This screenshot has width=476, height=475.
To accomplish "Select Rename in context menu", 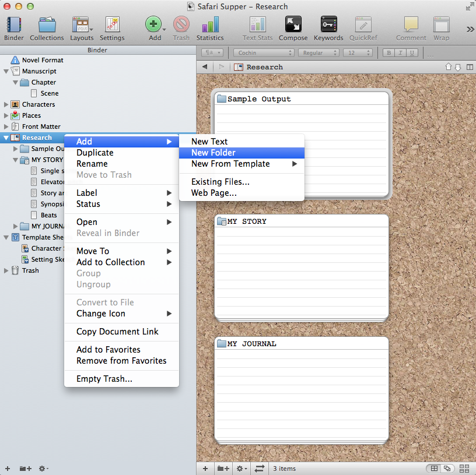I will (121, 164).
